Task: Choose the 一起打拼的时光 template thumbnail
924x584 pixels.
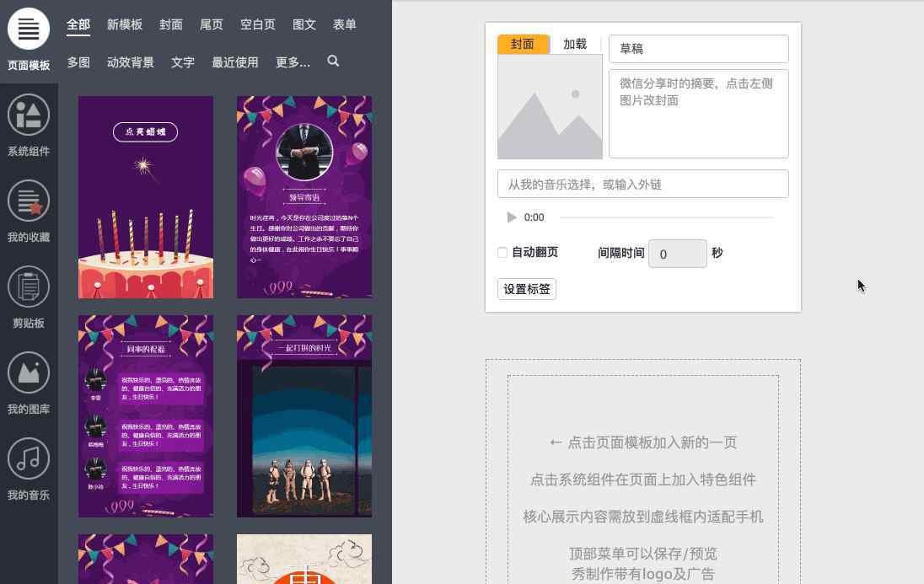Action: tap(304, 416)
